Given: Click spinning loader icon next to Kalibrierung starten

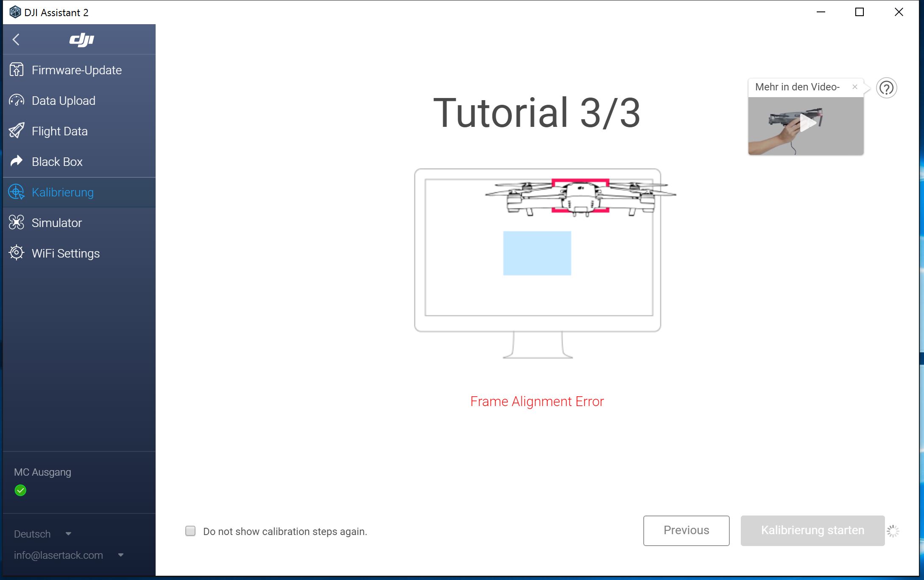Looking at the screenshot, I should pos(893,530).
